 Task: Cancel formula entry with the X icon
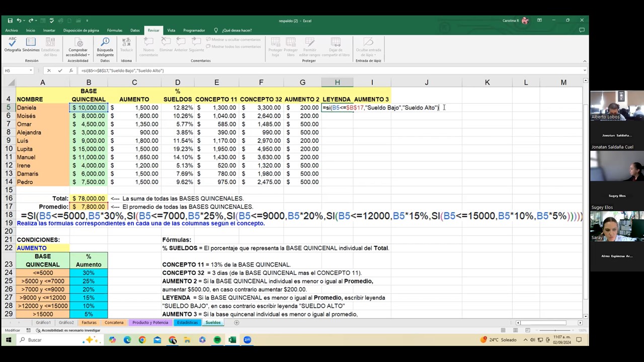(49, 70)
